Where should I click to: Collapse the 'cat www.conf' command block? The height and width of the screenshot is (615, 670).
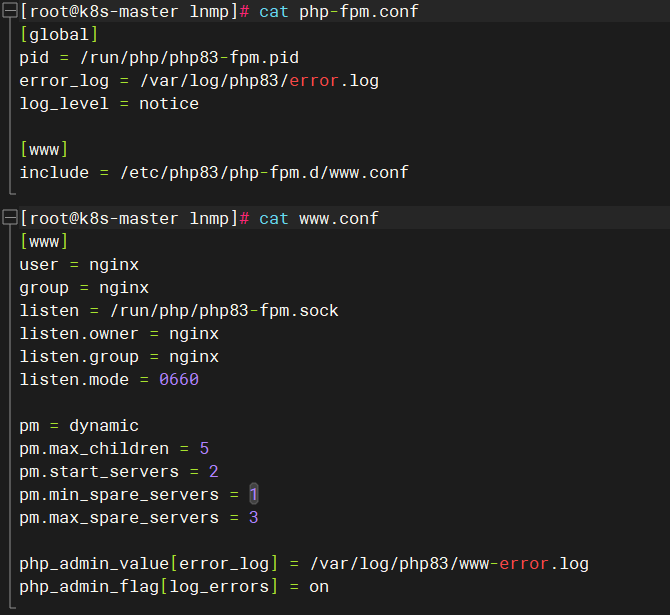(9, 218)
